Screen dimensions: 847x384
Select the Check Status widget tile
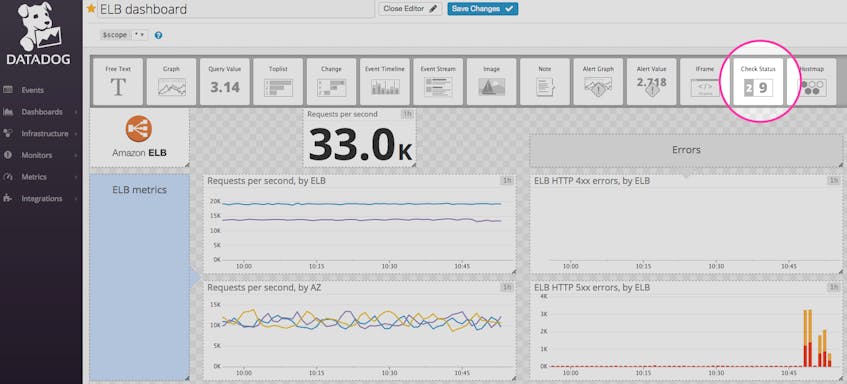click(758, 82)
